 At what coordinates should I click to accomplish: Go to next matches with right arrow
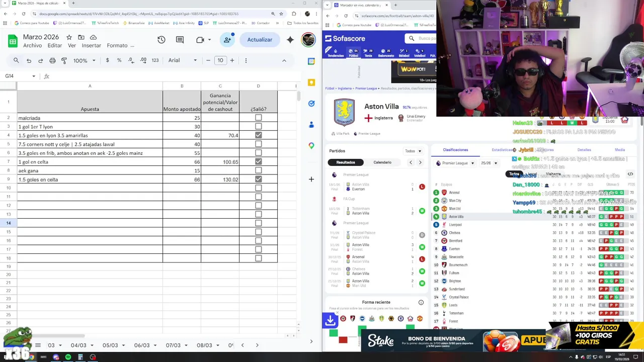(420, 162)
